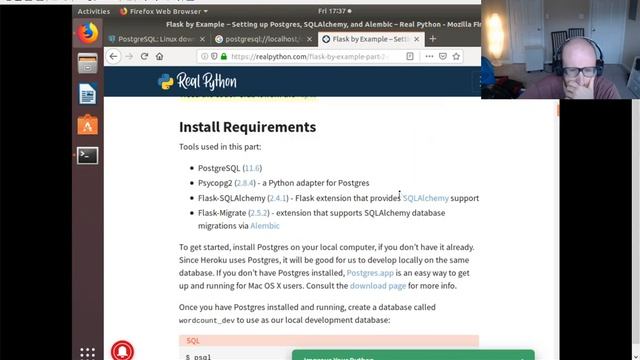Viewport: 640px width, 360px height.
Task: Open the Firefox Web Browser app menu
Action: 164,11
